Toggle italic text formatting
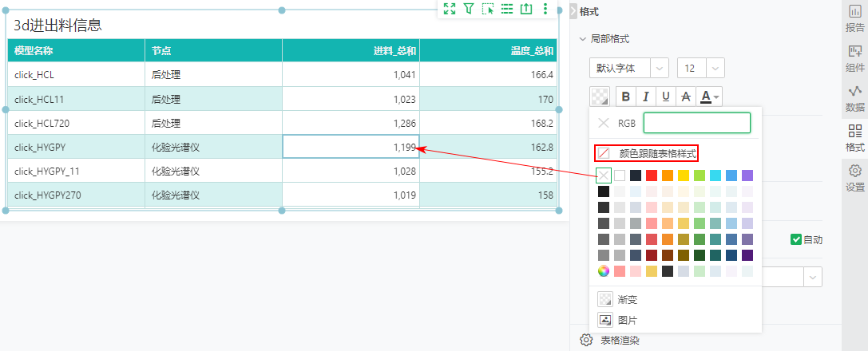This screenshot has width=868, height=351. [645, 97]
